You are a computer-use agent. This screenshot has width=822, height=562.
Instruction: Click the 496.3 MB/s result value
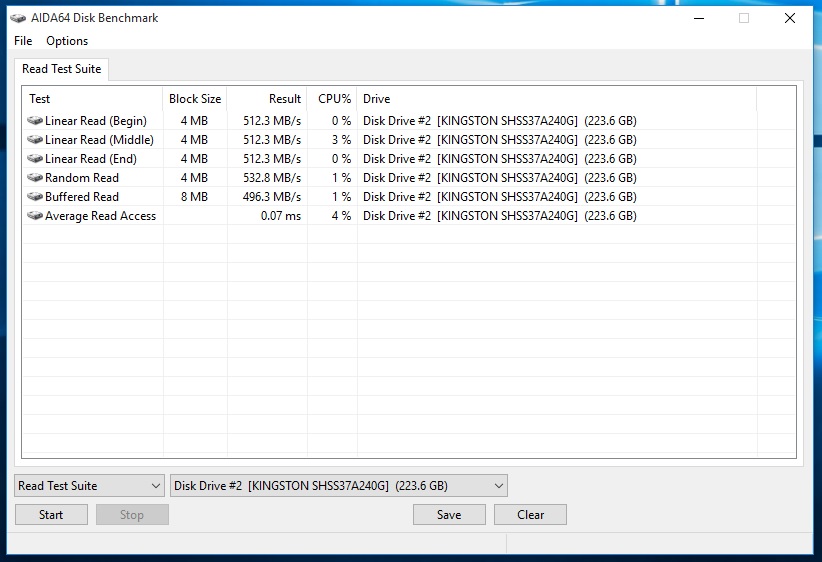click(272, 197)
